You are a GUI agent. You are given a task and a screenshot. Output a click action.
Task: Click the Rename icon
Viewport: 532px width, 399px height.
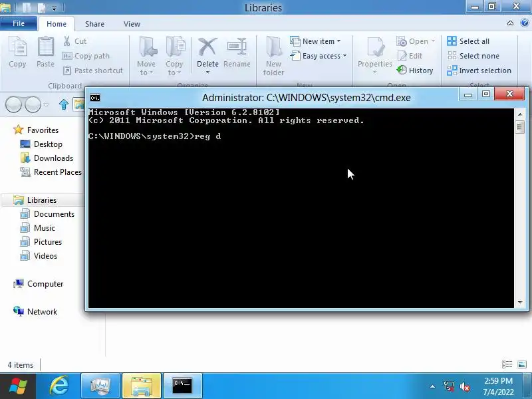[x=237, y=47]
